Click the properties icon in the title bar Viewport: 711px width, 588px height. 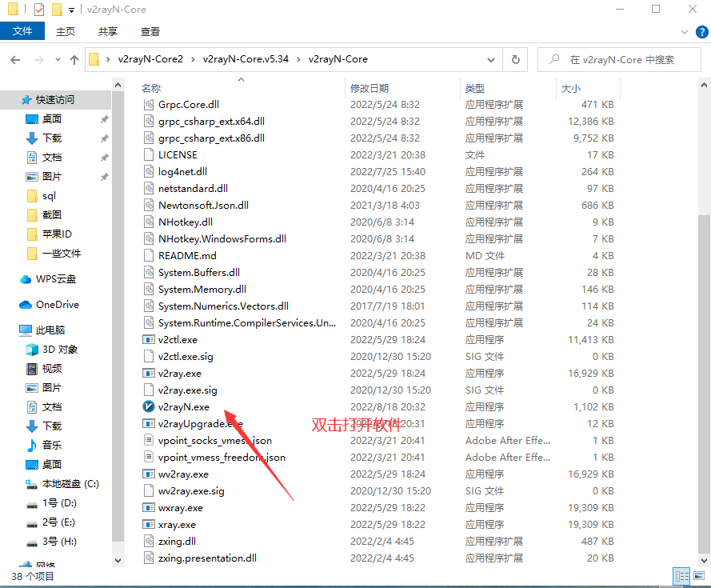click(39, 9)
